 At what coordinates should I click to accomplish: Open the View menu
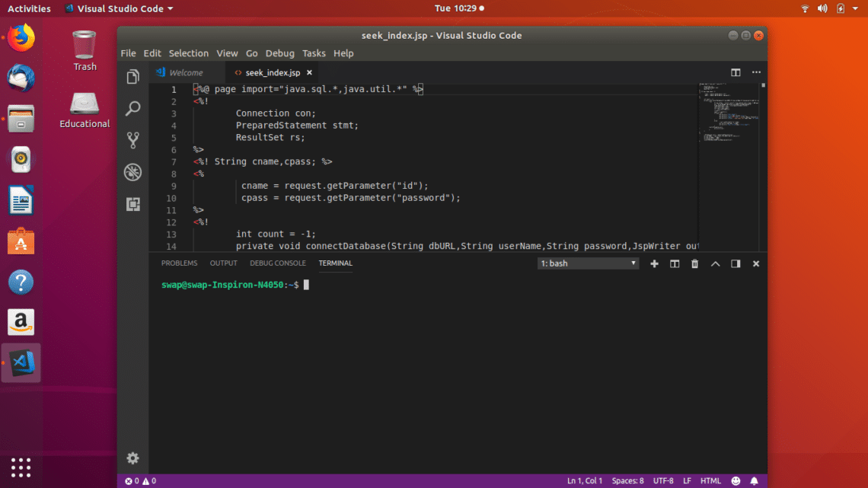[x=227, y=53]
